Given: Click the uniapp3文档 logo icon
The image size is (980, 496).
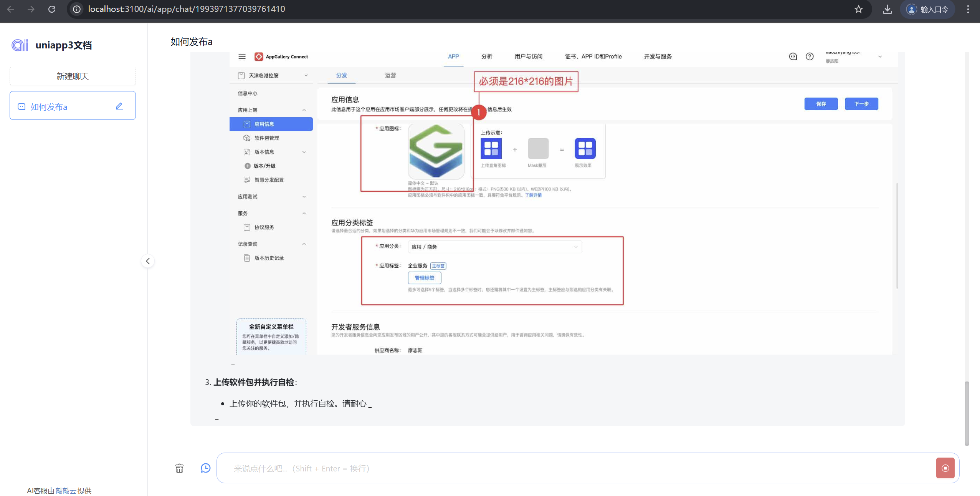Looking at the screenshot, I should (x=20, y=45).
